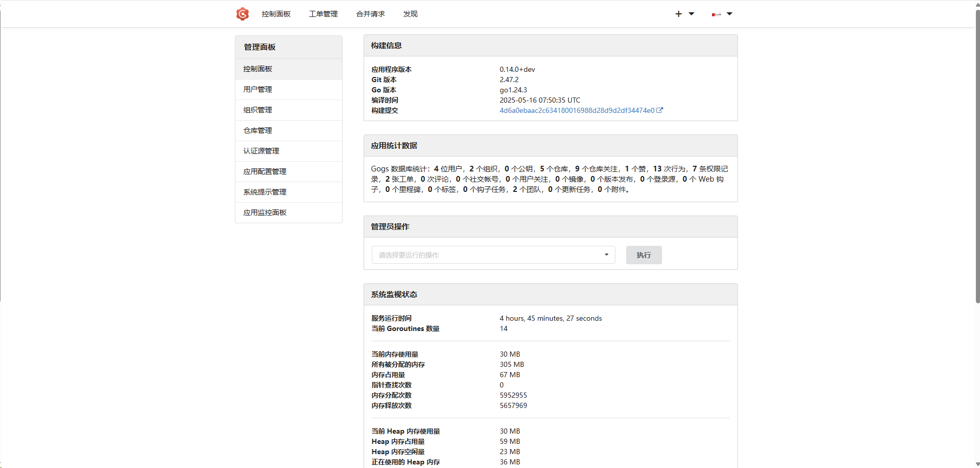The image size is (980, 468).
Task: Select 用户管理 in the admin sidebar
Action: click(x=257, y=89)
